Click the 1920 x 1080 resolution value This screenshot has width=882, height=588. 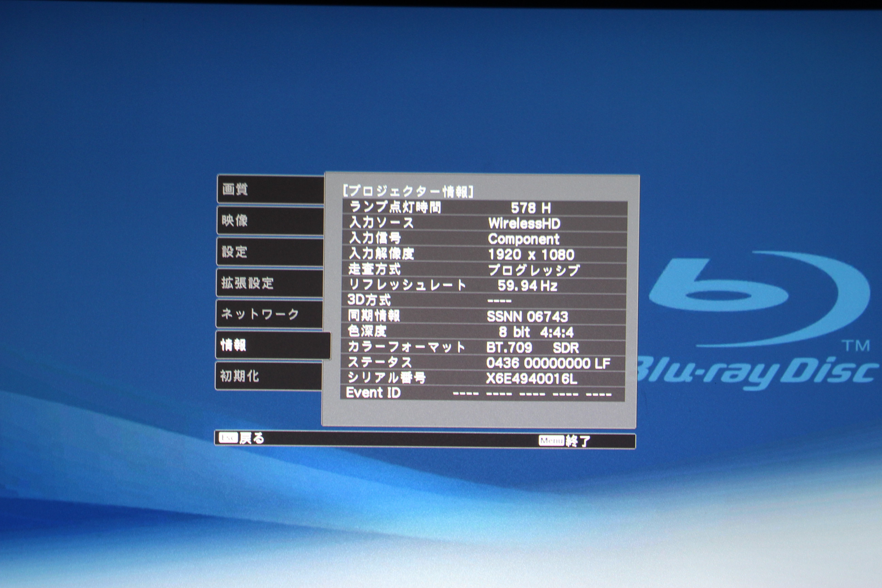pos(531,255)
